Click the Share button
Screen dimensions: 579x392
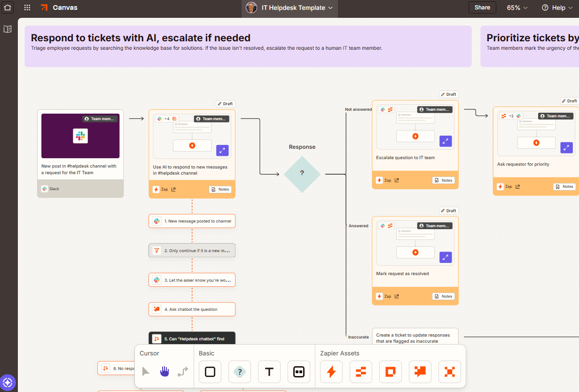(x=482, y=8)
